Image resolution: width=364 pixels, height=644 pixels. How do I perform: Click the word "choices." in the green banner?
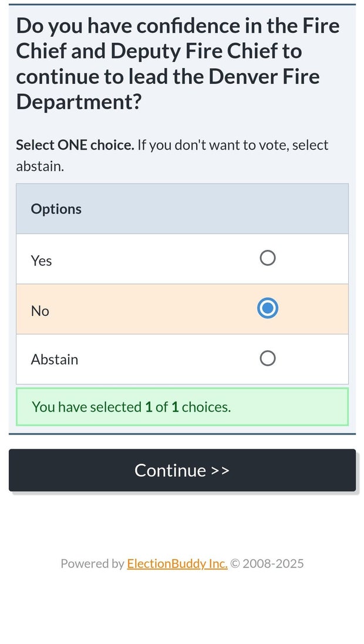point(206,406)
